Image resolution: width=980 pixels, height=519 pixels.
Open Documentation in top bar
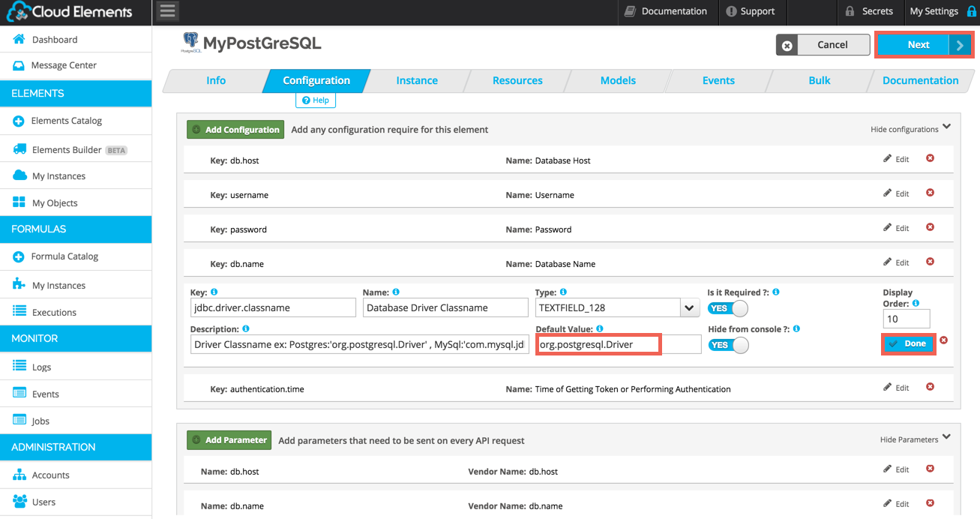pyautogui.click(x=666, y=11)
